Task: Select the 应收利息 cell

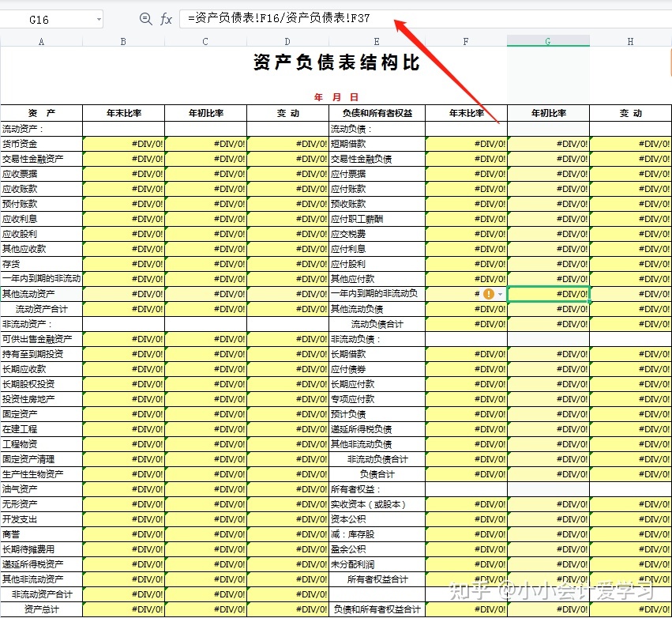Action: tap(41, 219)
